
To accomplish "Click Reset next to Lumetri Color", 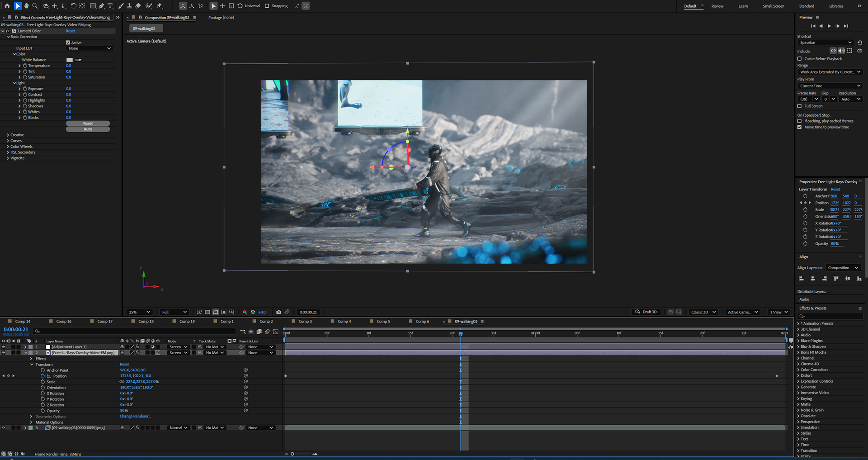I will point(71,31).
